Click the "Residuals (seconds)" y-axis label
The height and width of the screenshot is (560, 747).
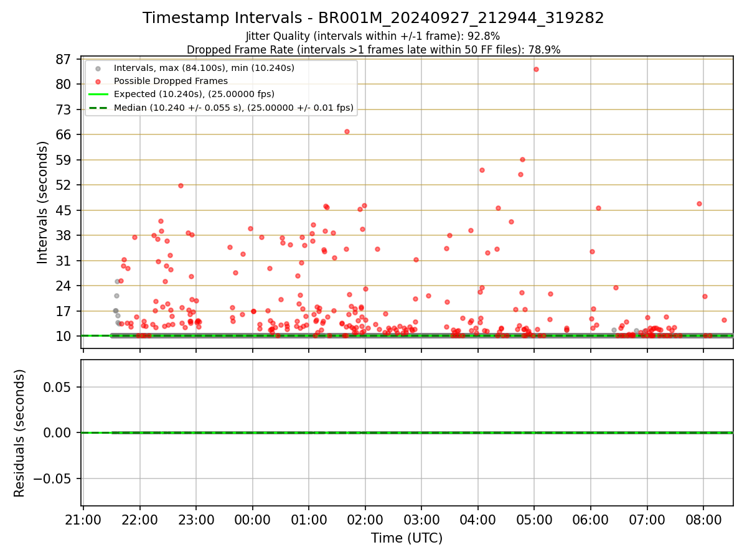(20, 433)
